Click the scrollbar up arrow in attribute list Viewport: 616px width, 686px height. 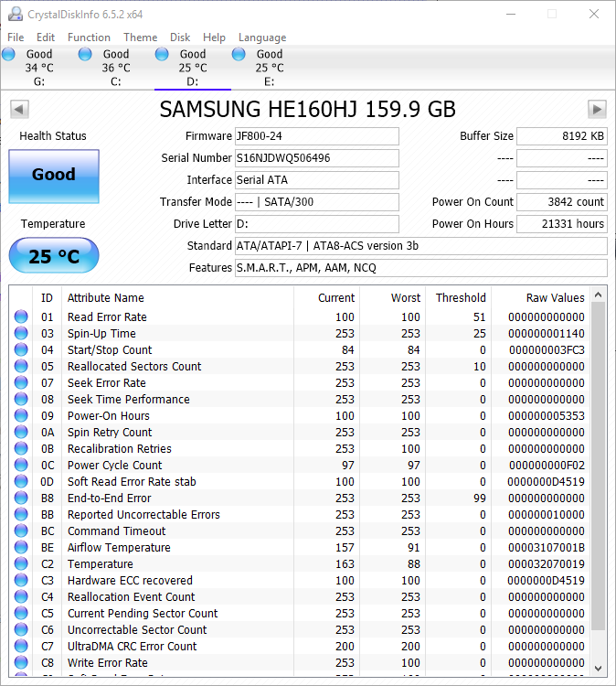point(598,295)
